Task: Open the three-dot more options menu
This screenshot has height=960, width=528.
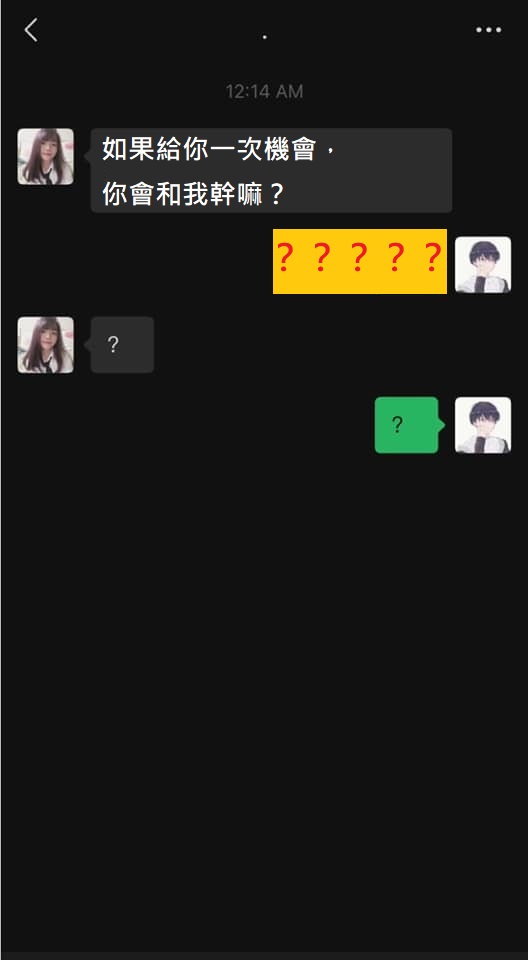Action: (488, 30)
